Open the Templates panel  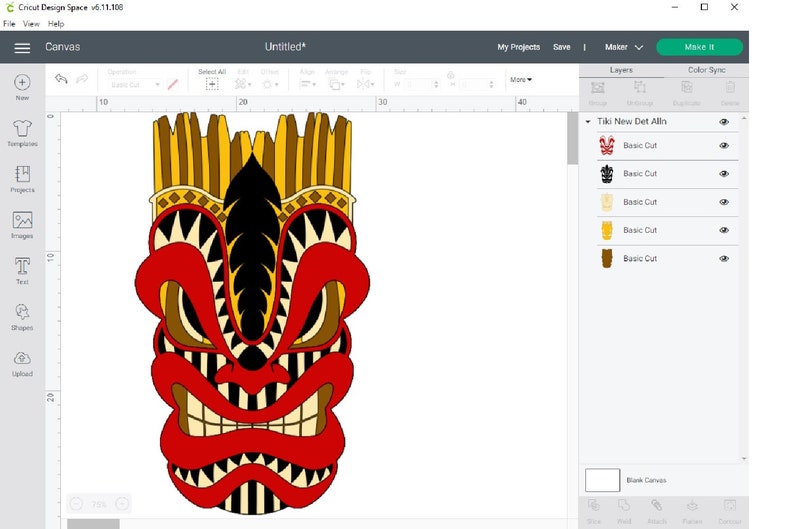[22, 133]
